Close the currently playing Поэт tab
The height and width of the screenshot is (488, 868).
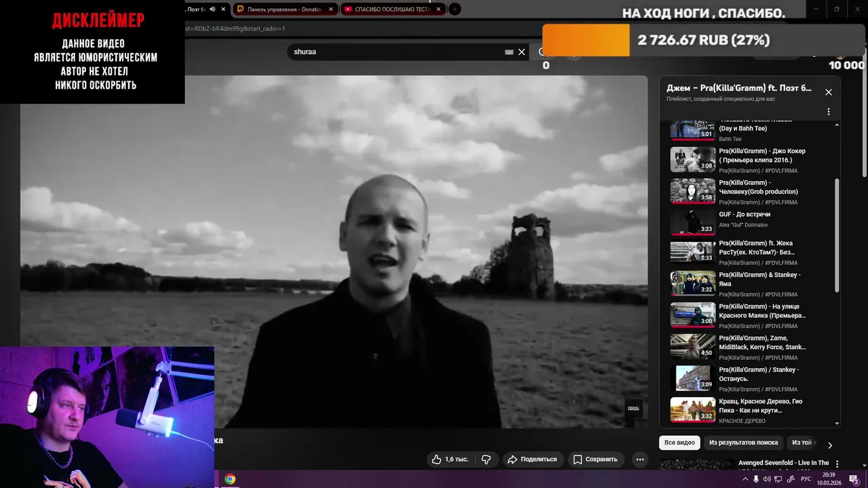(x=223, y=9)
